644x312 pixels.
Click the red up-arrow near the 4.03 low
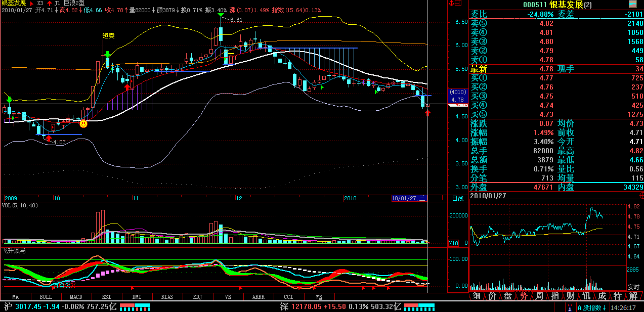pos(49,138)
